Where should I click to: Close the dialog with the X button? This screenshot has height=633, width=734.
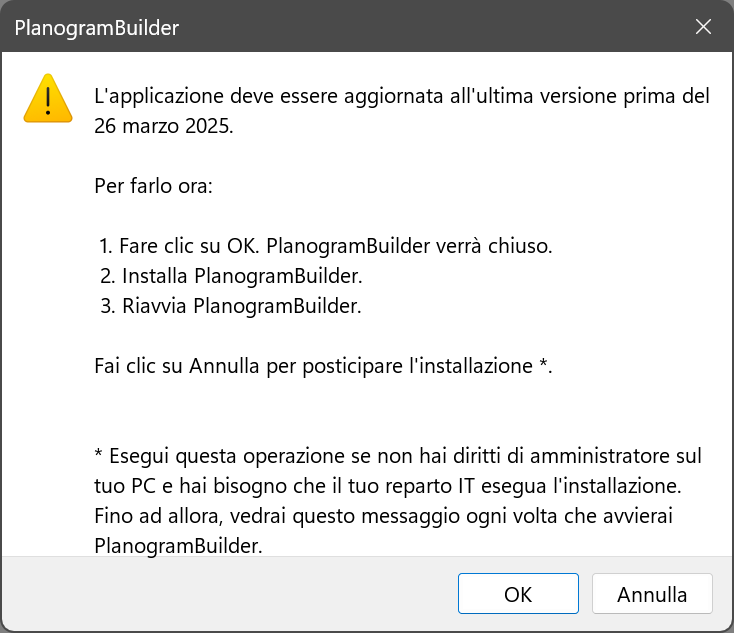(704, 28)
